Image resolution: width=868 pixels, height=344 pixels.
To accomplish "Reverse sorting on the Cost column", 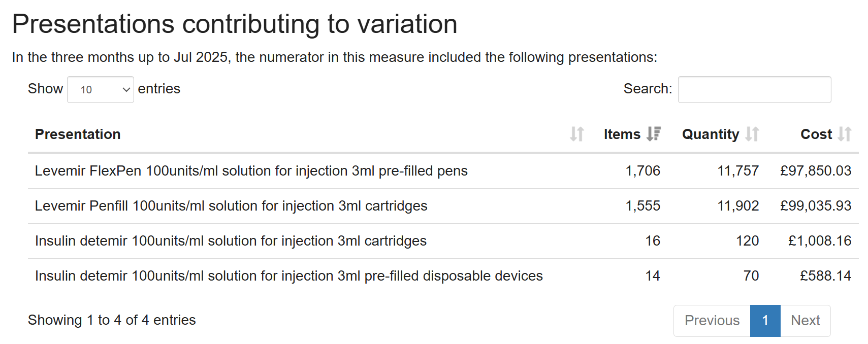I will click(x=844, y=134).
